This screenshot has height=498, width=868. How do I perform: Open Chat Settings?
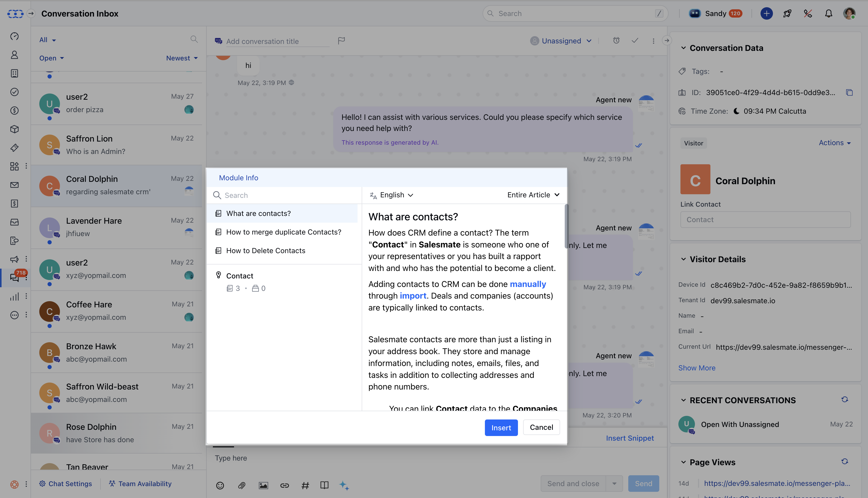(x=66, y=484)
